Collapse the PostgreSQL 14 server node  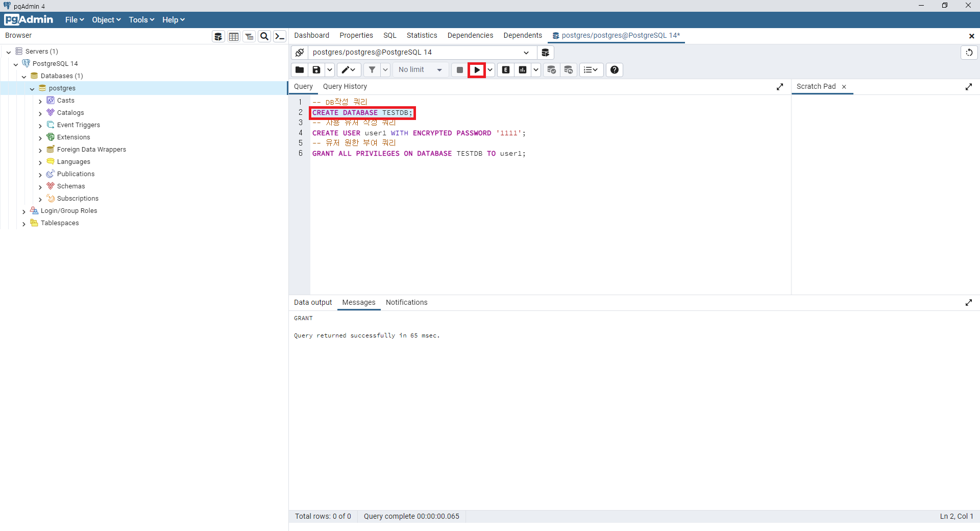click(x=16, y=64)
